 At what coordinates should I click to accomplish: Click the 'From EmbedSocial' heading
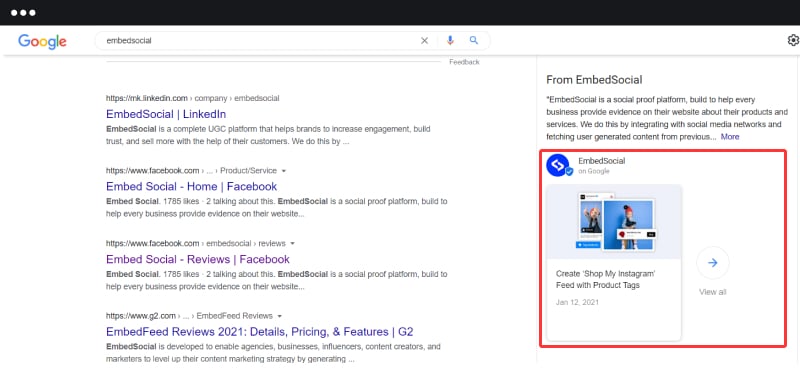[594, 80]
